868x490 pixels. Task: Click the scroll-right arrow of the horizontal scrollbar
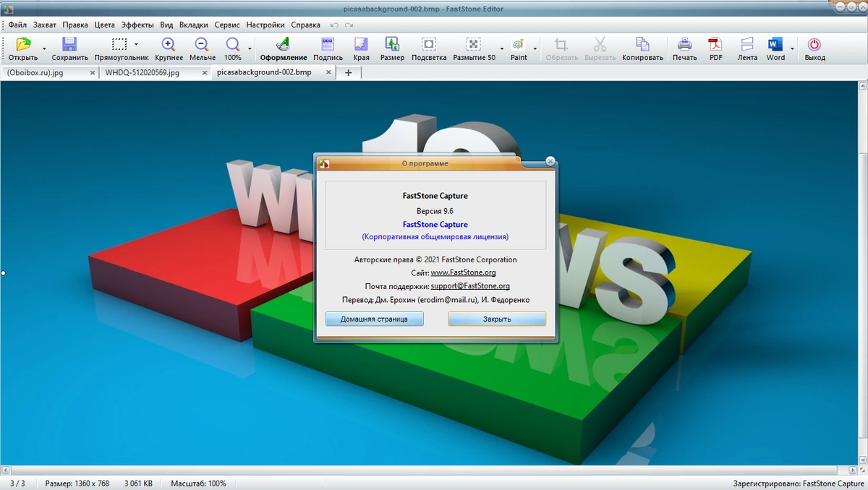click(853, 470)
